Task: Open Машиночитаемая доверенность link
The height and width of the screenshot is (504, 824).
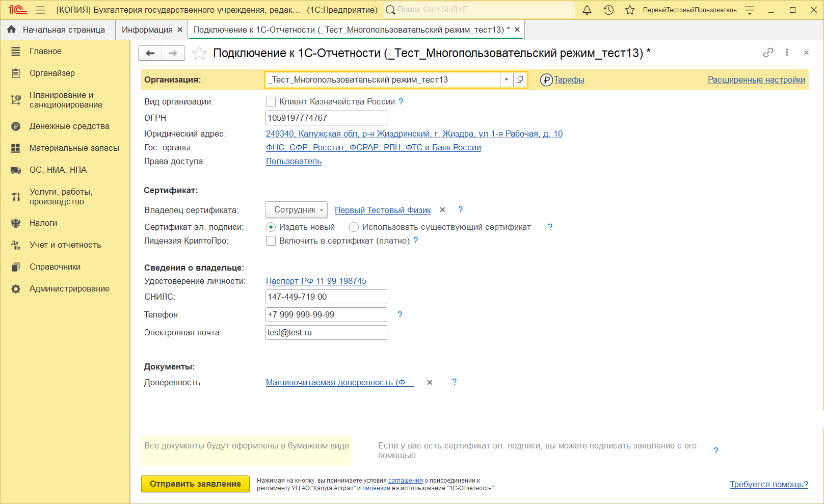Action: point(340,382)
